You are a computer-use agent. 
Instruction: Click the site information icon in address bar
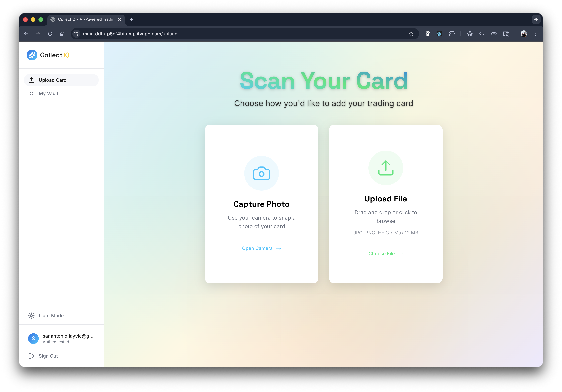point(77,34)
